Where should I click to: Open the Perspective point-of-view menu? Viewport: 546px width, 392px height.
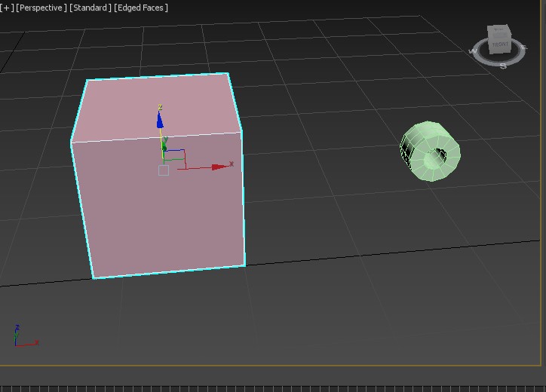pos(41,8)
